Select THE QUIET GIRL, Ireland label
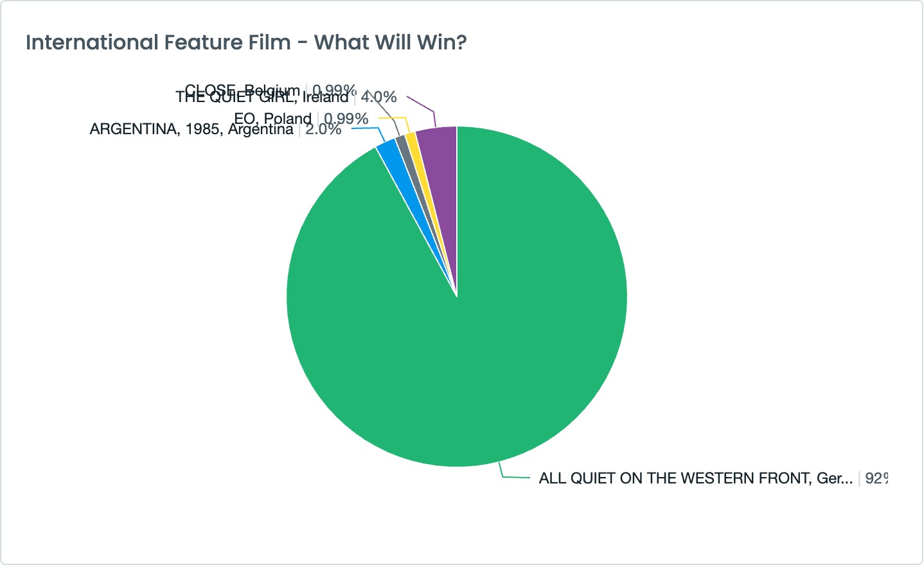924x565 pixels. click(262, 97)
